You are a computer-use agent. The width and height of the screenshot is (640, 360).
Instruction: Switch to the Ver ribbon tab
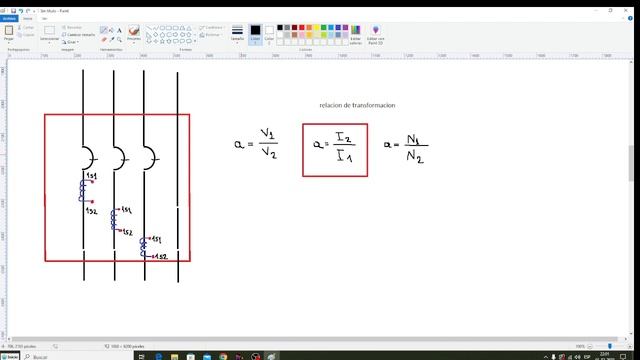[x=44, y=18]
